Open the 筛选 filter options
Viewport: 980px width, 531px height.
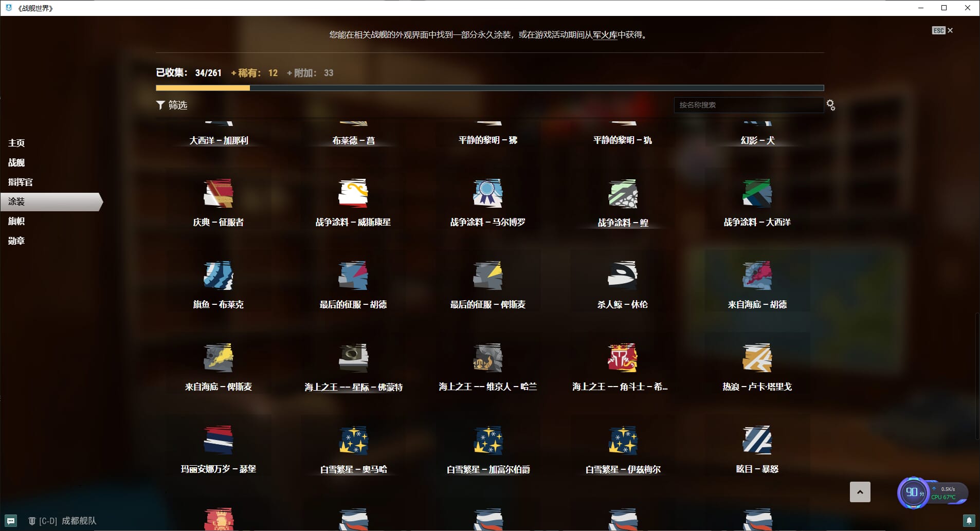[x=172, y=105]
